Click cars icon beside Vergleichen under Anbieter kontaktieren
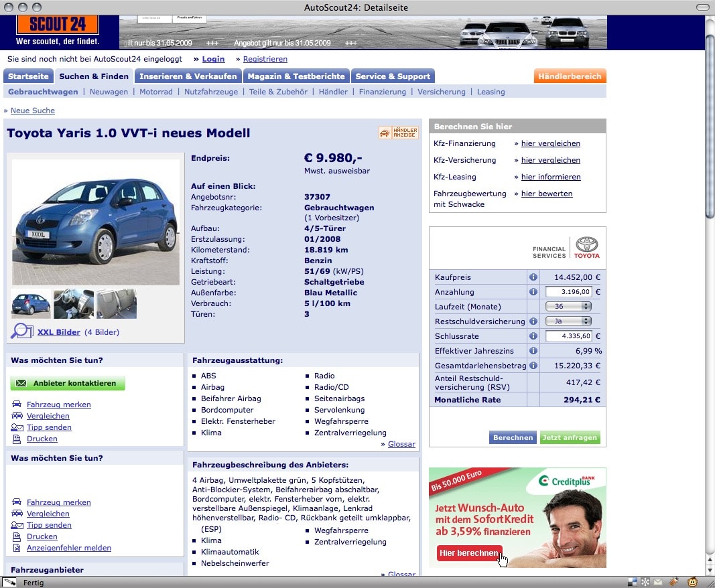Image resolution: width=715 pixels, height=588 pixels. point(17,415)
